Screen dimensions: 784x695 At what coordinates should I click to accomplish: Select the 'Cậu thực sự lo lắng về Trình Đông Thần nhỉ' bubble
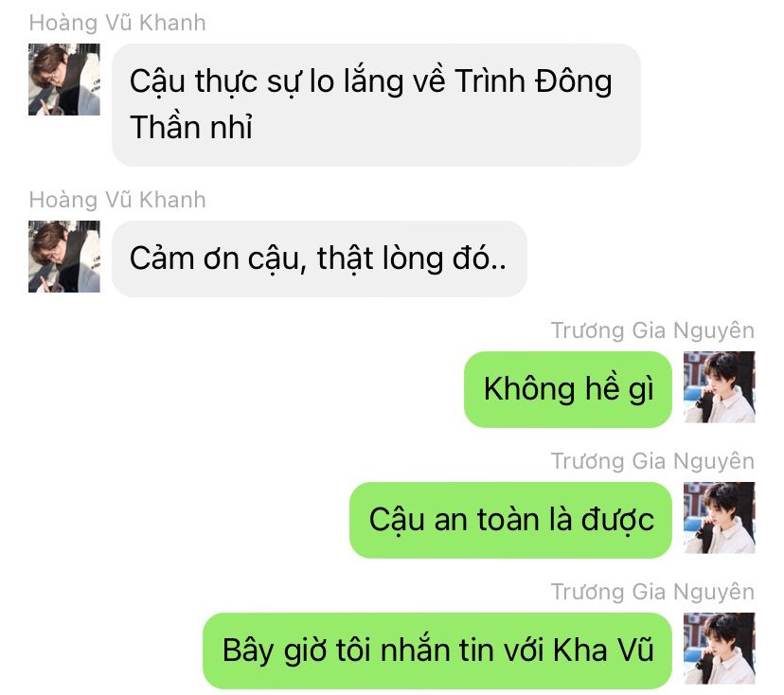(x=376, y=105)
